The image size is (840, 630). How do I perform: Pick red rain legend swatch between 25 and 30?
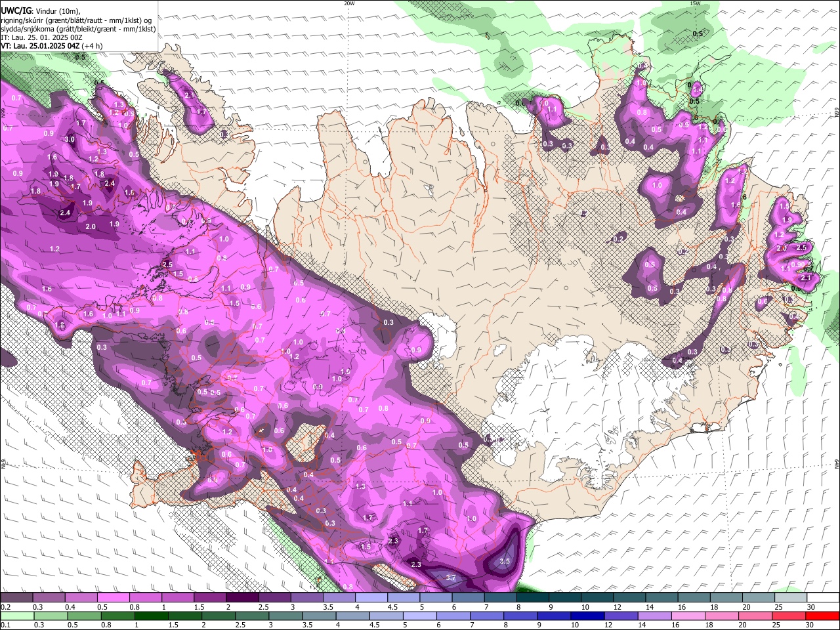(x=790, y=616)
